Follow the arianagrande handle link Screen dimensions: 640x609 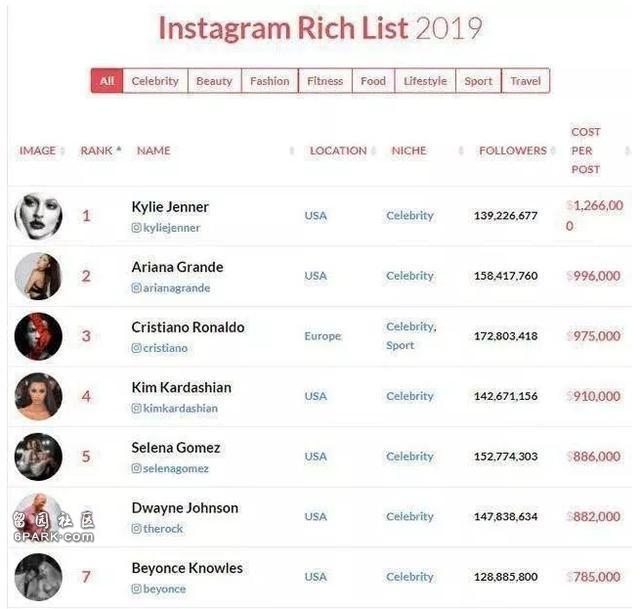point(176,288)
